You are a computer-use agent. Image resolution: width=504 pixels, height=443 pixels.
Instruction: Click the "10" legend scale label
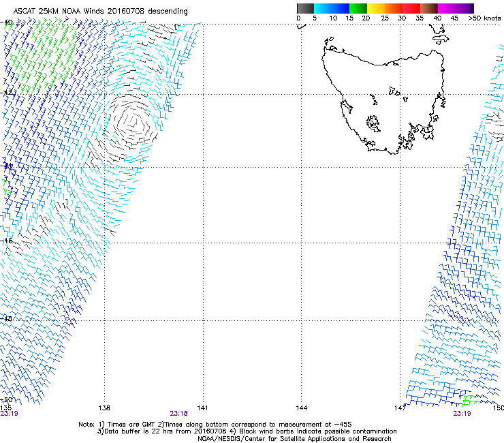click(333, 18)
